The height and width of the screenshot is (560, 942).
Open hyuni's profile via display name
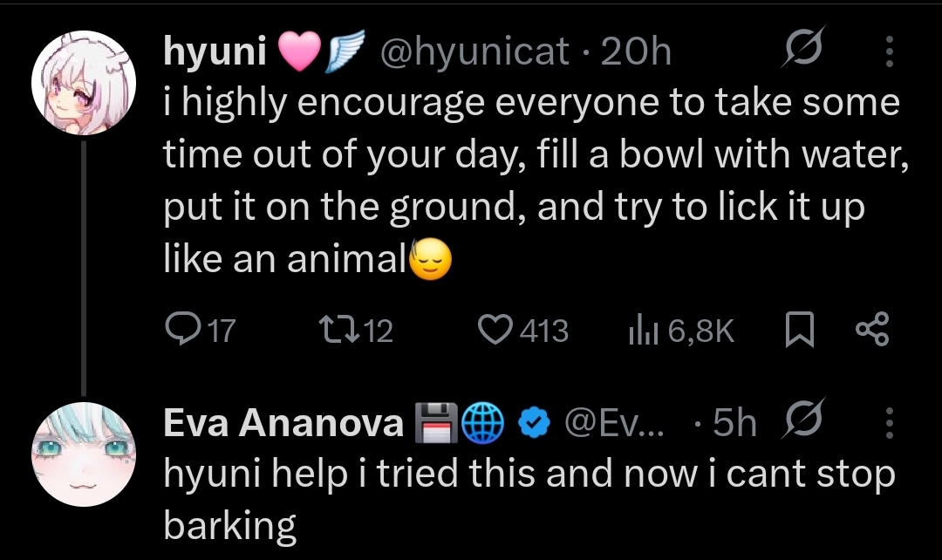pos(215,53)
